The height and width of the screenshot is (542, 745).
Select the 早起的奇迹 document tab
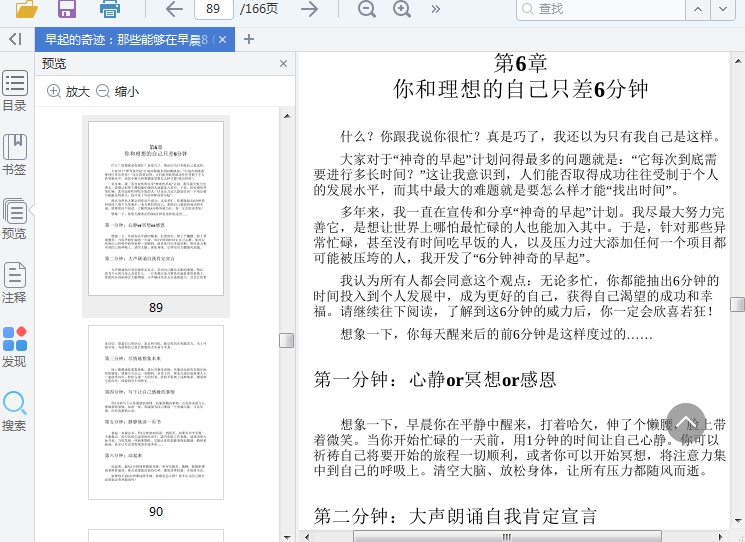tap(125, 40)
